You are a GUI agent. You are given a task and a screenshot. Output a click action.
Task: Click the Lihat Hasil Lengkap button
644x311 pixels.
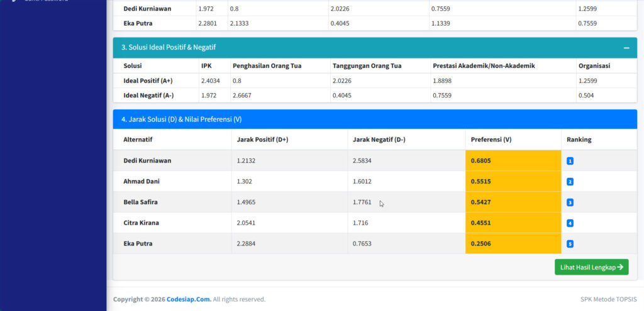tap(591, 267)
